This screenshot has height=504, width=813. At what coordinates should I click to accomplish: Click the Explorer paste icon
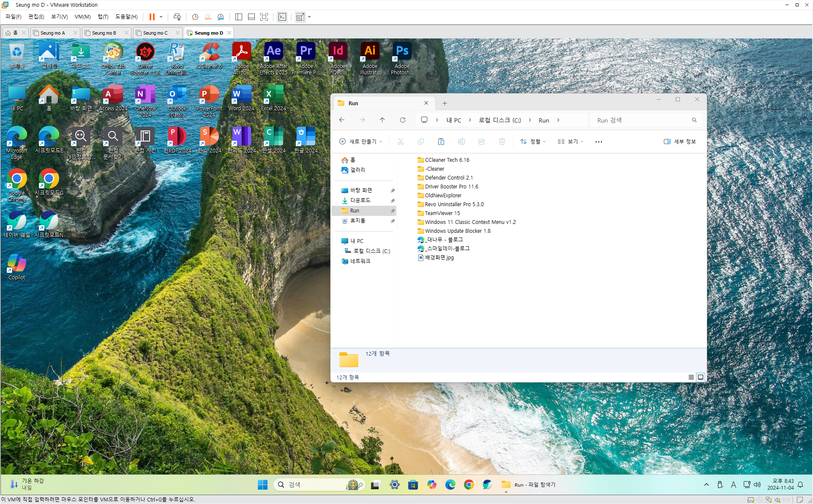coord(441,142)
